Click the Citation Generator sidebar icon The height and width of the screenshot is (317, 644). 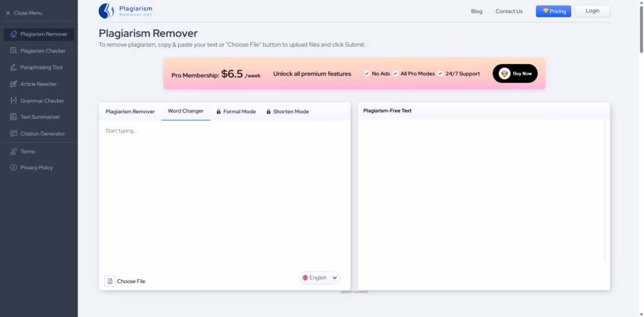tap(14, 133)
